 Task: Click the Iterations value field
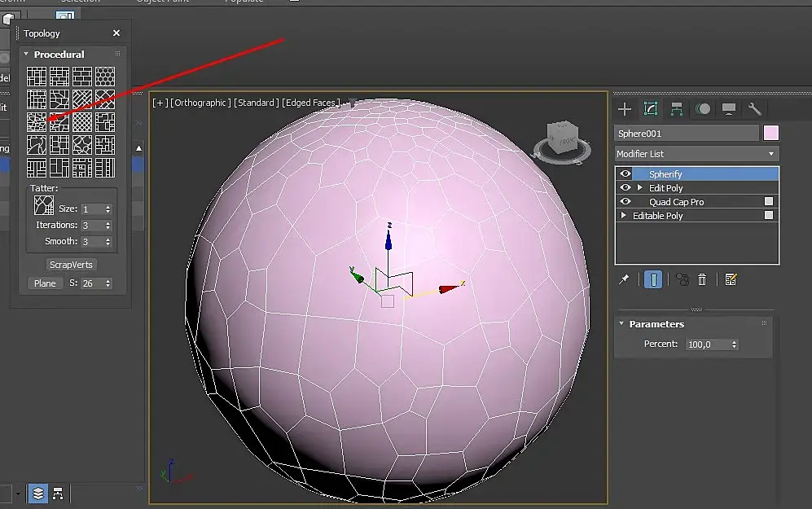pyautogui.click(x=92, y=226)
